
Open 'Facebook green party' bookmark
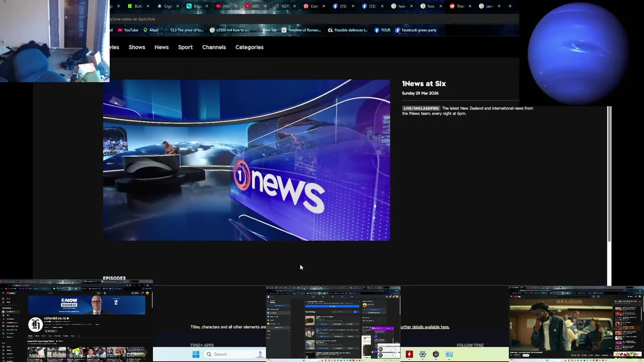coord(416,30)
